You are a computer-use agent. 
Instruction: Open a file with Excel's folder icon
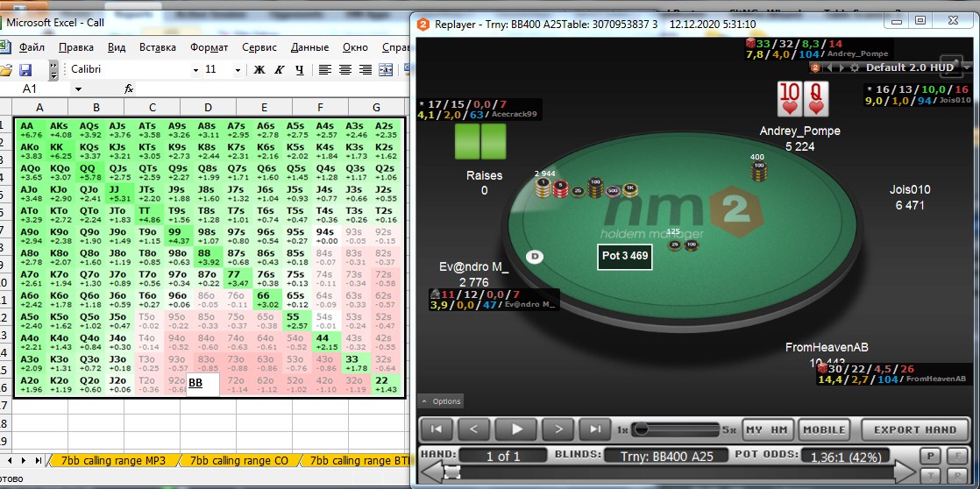tap(5, 69)
